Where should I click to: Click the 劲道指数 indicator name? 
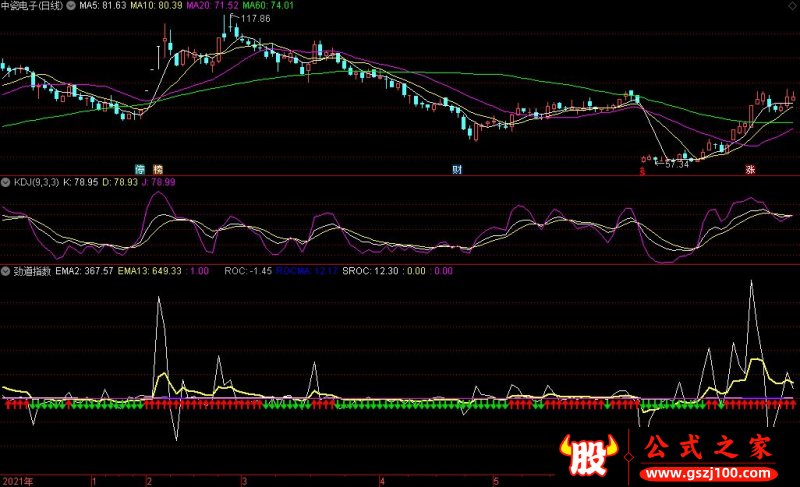click(31, 270)
